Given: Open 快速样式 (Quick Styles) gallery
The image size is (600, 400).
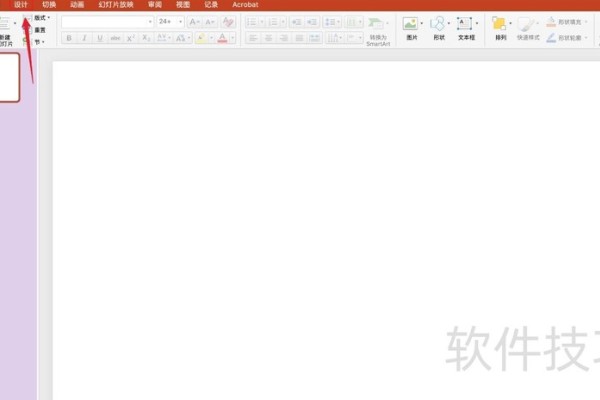Looking at the screenshot, I should (528, 29).
